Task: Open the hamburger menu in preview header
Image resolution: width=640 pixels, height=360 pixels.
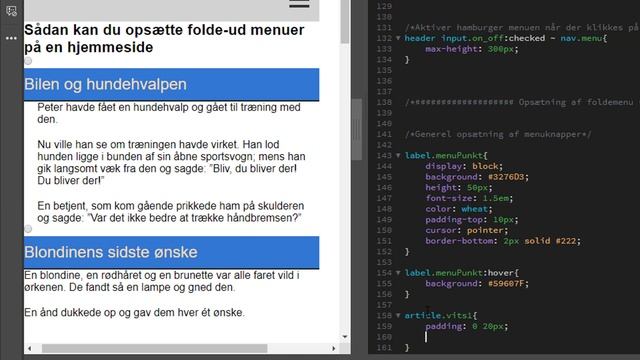Action: point(299,4)
